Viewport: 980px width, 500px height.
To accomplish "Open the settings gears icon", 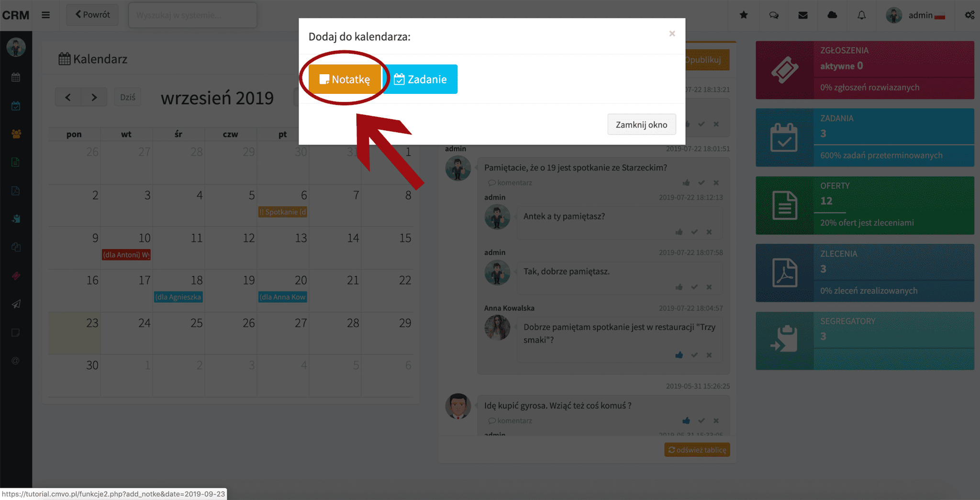I will 969,15.
